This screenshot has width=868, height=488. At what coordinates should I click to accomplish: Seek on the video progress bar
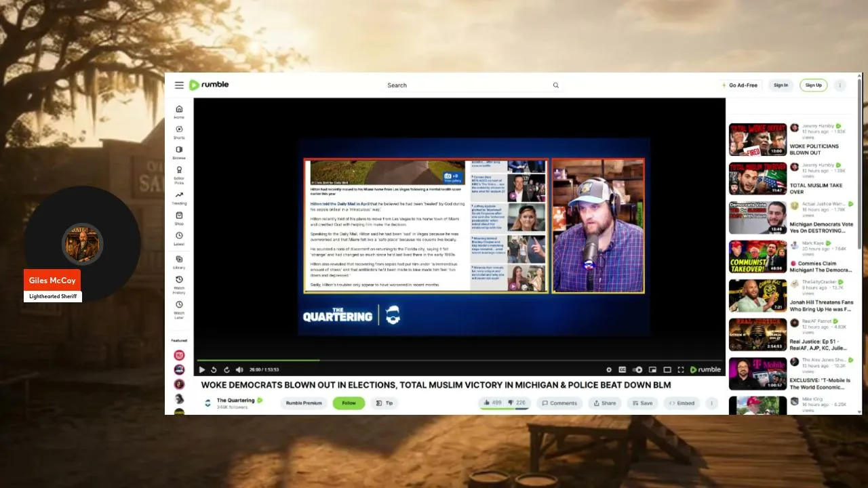click(459, 360)
